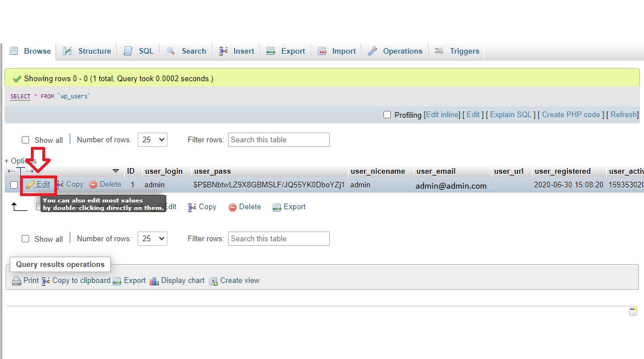644x359 pixels.
Task: Click the Edit inline link
Action: tap(443, 114)
